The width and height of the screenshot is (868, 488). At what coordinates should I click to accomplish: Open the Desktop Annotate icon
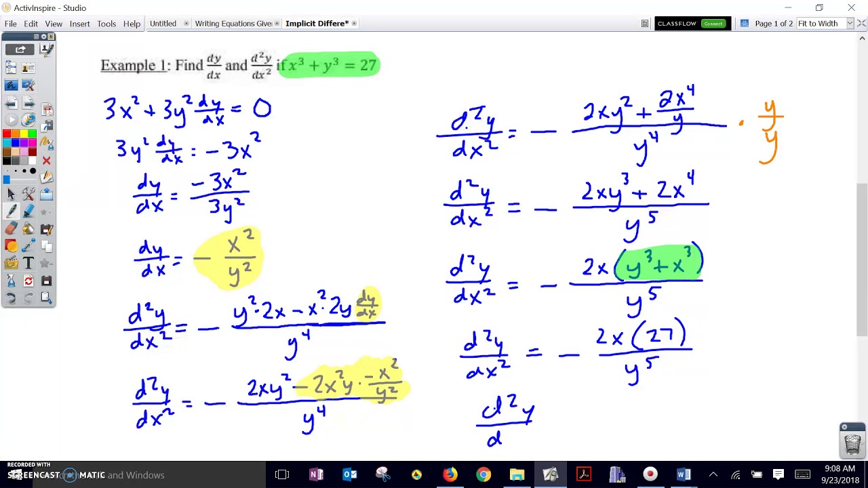pos(11,85)
